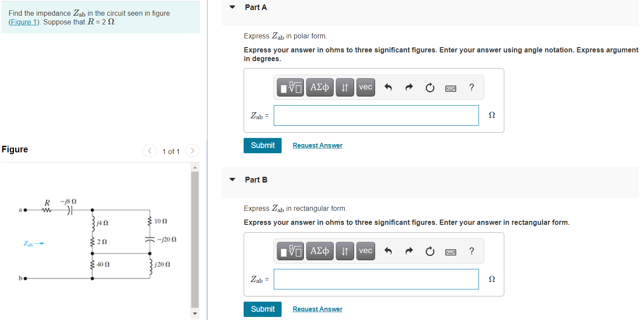Click the 'Part B' heading text
This screenshot has height=320, width=644.
256,179
